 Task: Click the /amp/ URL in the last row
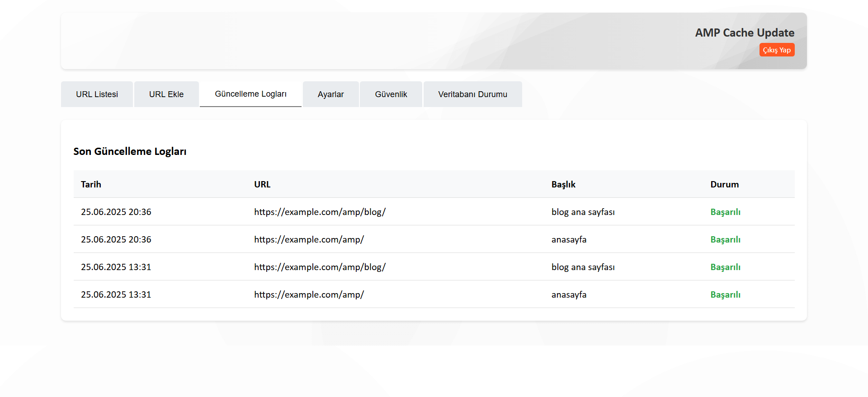click(309, 294)
